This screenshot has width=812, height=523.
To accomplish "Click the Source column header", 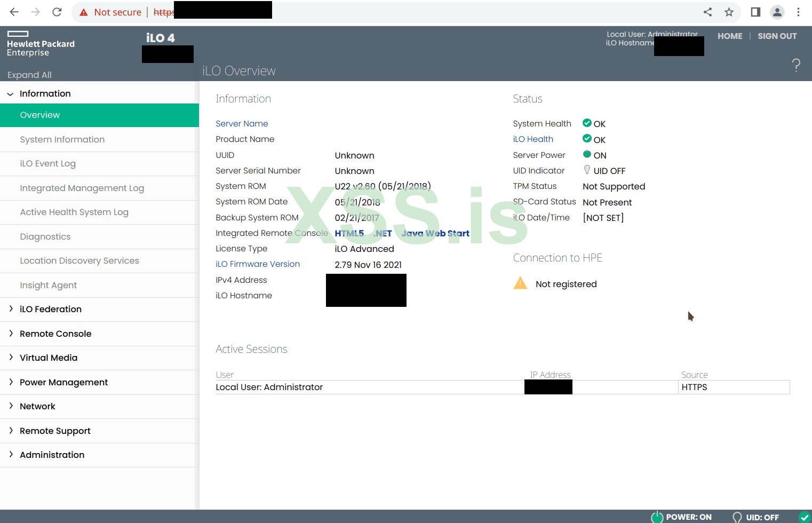I will point(695,375).
